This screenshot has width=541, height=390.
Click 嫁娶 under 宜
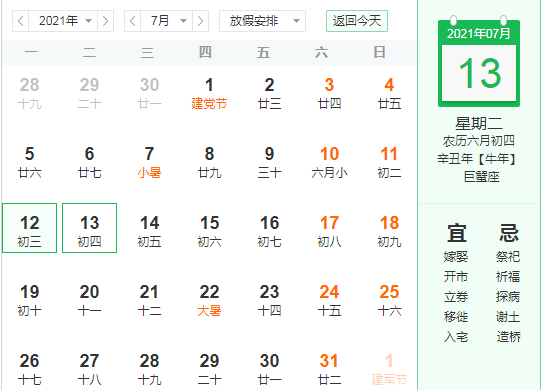[x=456, y=257]
